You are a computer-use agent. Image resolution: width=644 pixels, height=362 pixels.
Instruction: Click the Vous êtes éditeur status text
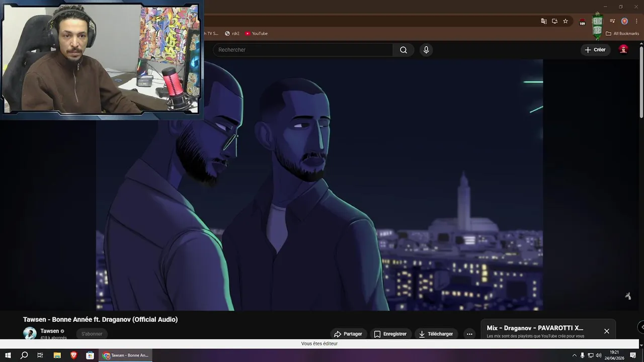(319, 343)
